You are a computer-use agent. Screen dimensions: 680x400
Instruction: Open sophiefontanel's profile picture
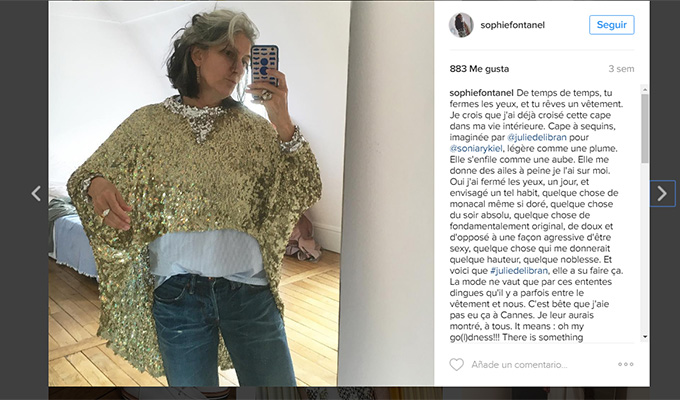coord(461,25)
